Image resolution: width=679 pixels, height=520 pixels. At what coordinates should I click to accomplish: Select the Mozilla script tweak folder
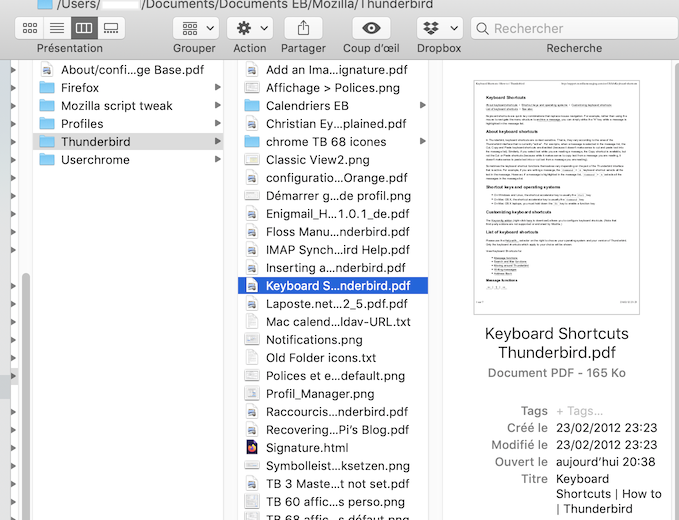pyautogui.click(x=128, y=106)
